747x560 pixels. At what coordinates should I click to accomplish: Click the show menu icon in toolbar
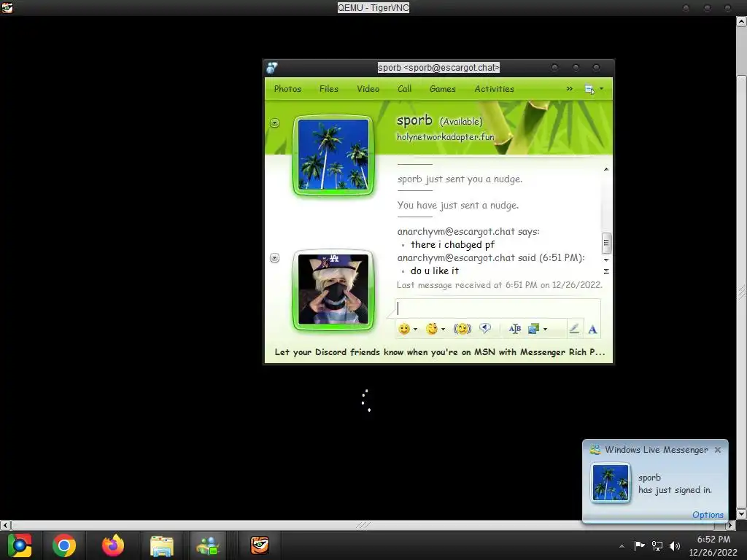point(589,89)
